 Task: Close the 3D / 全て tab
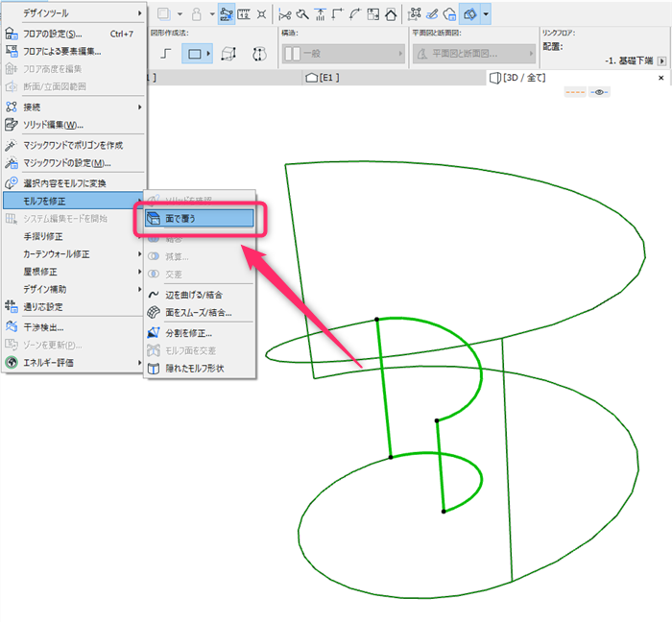tap(660, 78)
